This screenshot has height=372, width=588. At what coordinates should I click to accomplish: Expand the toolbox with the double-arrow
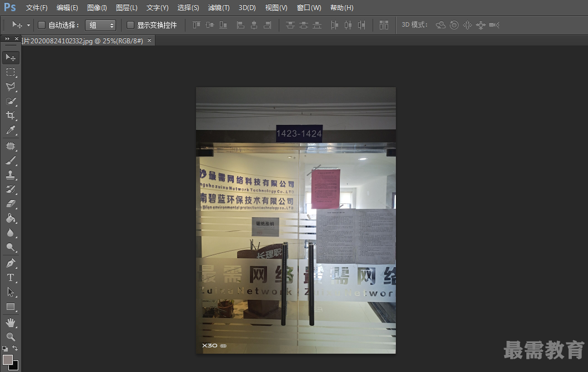pyautogui.click(x=7, y=39)
